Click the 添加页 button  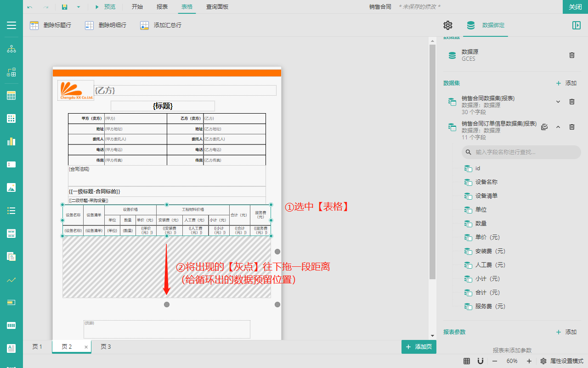418,347
